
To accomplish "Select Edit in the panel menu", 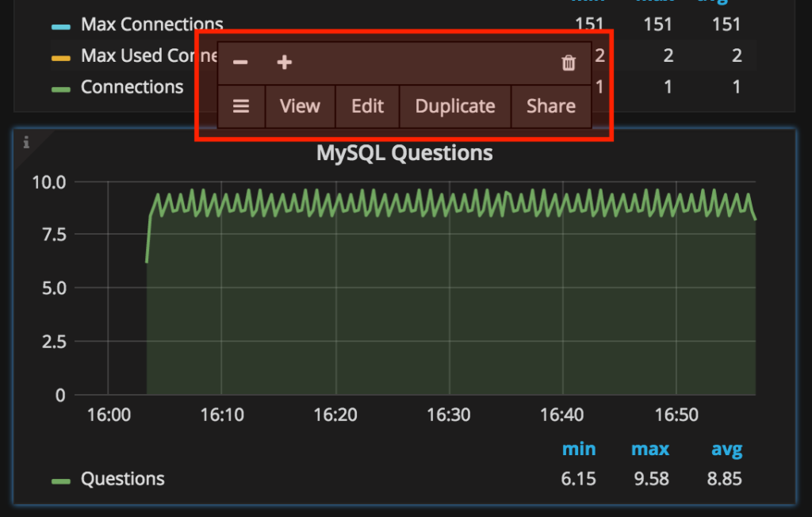I will point(367,106).
